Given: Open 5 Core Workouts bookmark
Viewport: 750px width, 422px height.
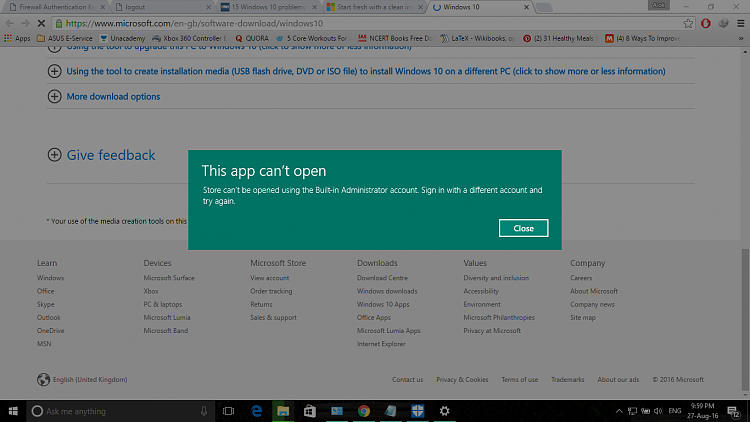Looking at the screenshot, I should [312, 38].
